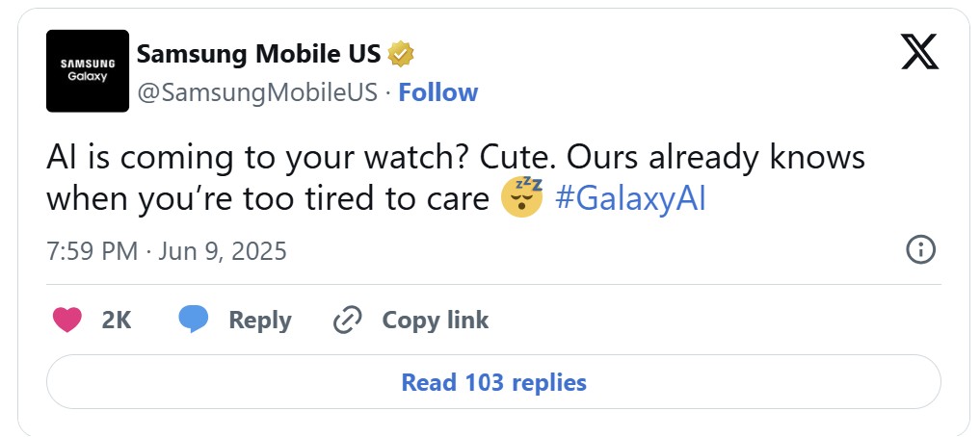Click the 2K likes count
The height and width of the screenshot is (437, 980).
(117, 320)
